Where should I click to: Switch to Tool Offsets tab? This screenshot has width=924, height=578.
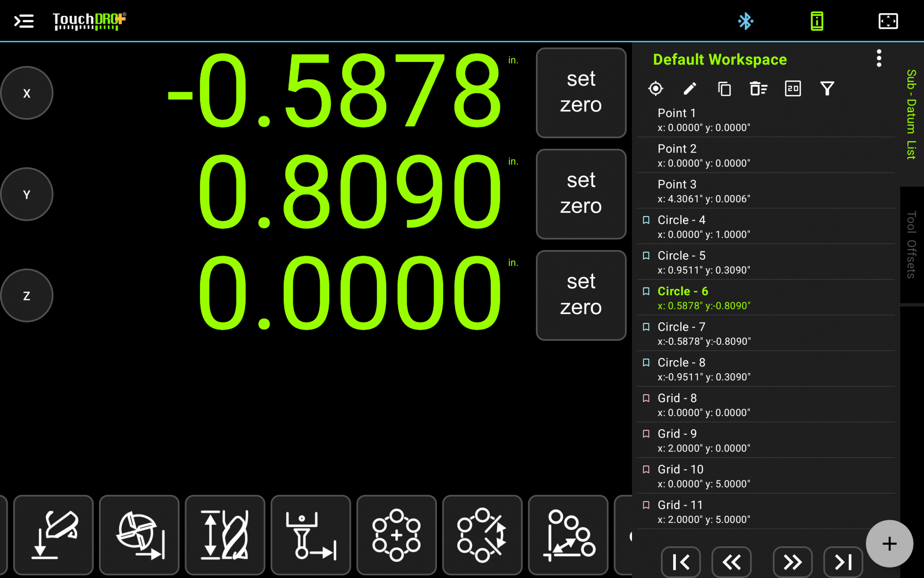(x=911, y=245)
